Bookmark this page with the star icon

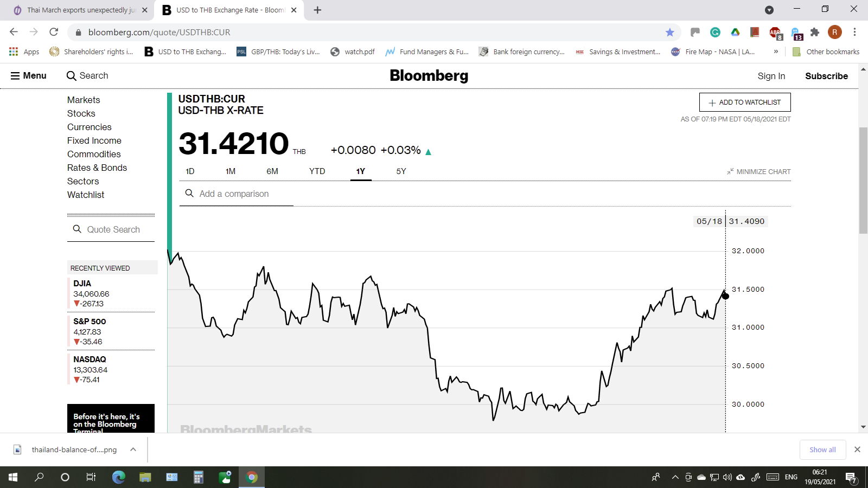click(670, 33)
